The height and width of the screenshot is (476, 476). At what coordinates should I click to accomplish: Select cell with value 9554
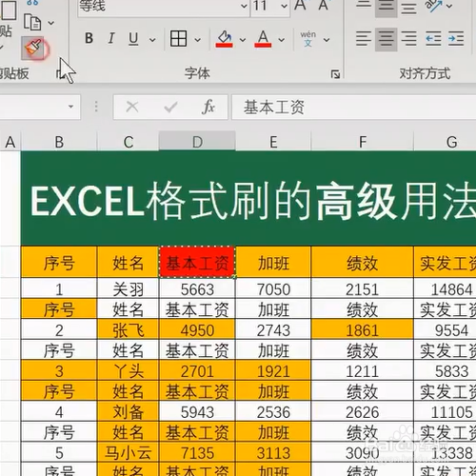pyautogui.click(x=445, y=329)
